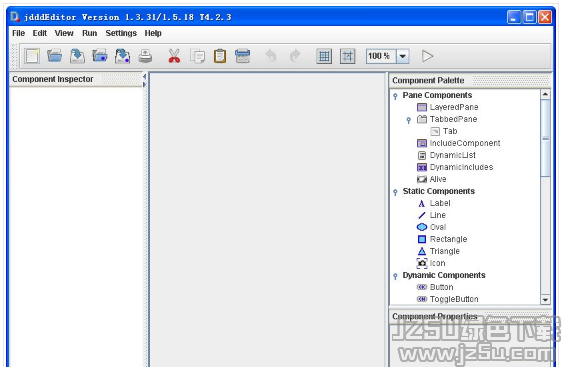
Task: Select the ToggleButton component icon
Action: 422,299
